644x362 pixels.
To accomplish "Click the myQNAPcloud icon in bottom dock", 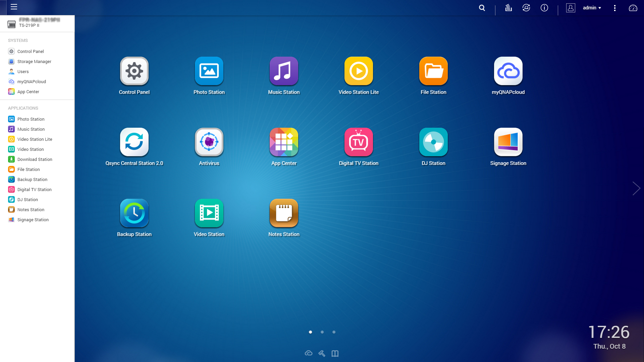I will 309,353.
